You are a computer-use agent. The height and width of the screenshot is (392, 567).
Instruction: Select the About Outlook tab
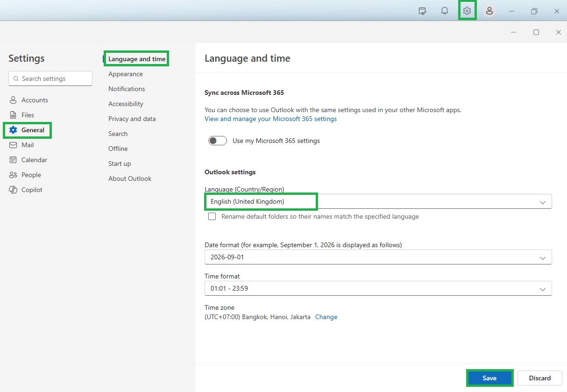pyautogui.click(x=130, y=178)
